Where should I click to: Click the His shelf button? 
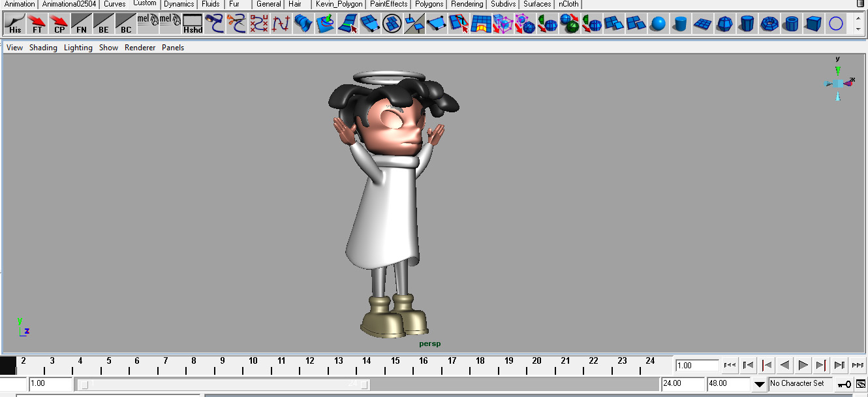(15, 24)
